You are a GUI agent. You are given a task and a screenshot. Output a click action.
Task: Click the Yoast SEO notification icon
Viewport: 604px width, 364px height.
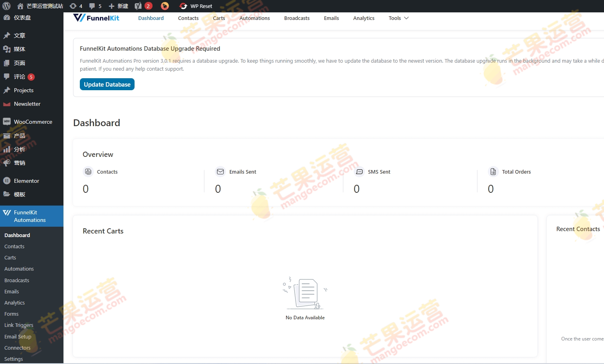point(139,6)
